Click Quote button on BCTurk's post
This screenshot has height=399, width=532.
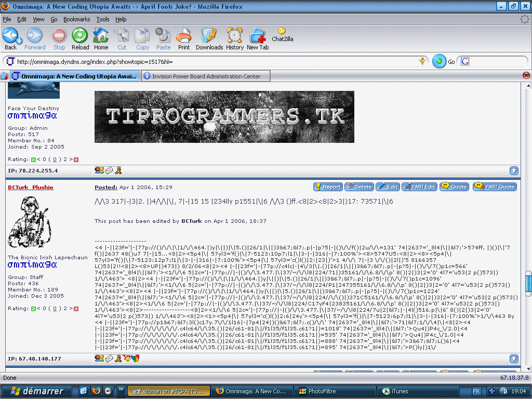point(454,187)
